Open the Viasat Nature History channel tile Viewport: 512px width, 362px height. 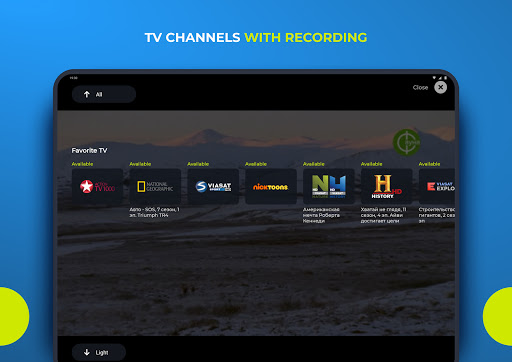(329, 186)
